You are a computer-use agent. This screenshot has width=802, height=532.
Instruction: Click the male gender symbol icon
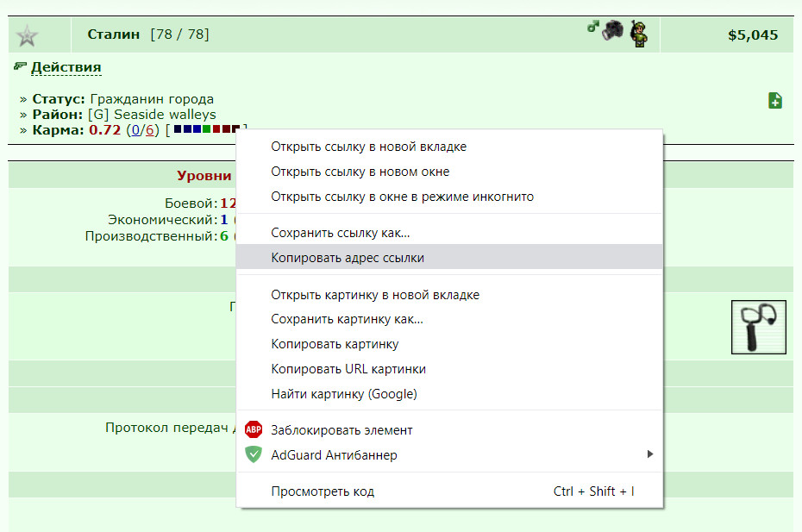pyautogui.click(x=592, y=27)
